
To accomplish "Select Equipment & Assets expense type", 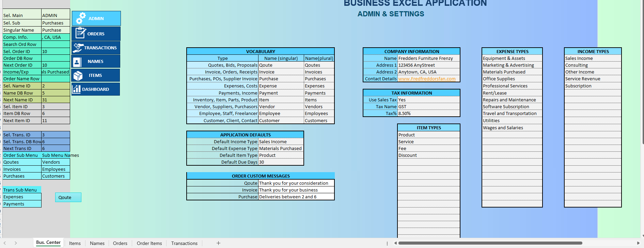I will coord(512,58).
